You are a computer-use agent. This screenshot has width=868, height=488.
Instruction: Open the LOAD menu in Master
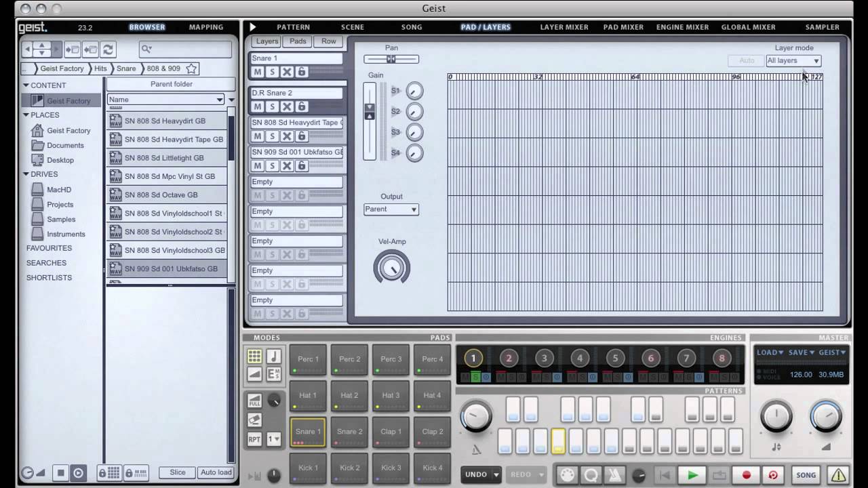(770, 352)
